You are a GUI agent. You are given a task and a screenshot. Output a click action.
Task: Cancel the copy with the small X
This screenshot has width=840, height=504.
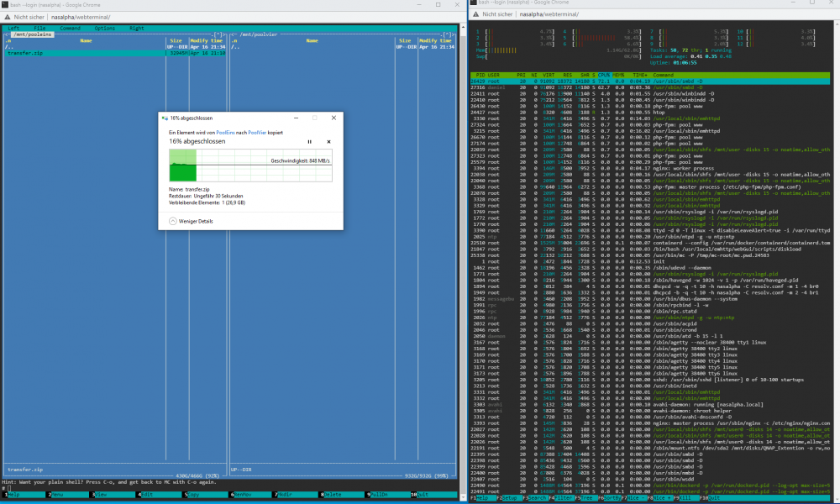[x=328, y=142]
